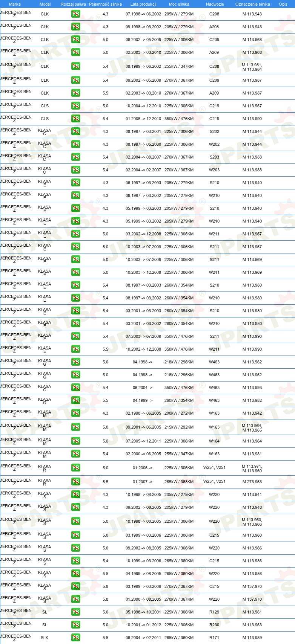Click petrol icon in CLS 5.4 C219 row

coord(75,119)
